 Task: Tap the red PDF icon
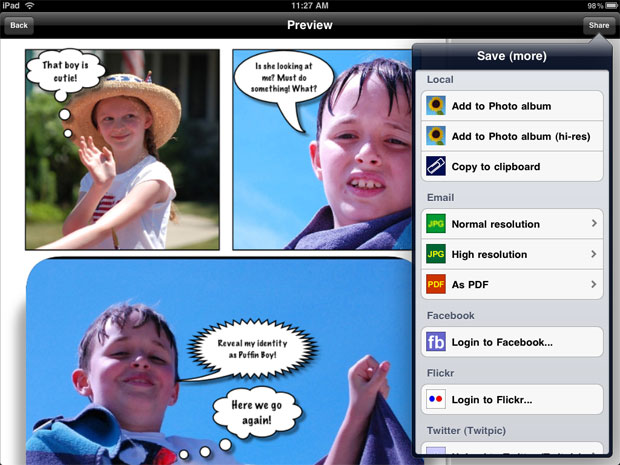(436, 284)
